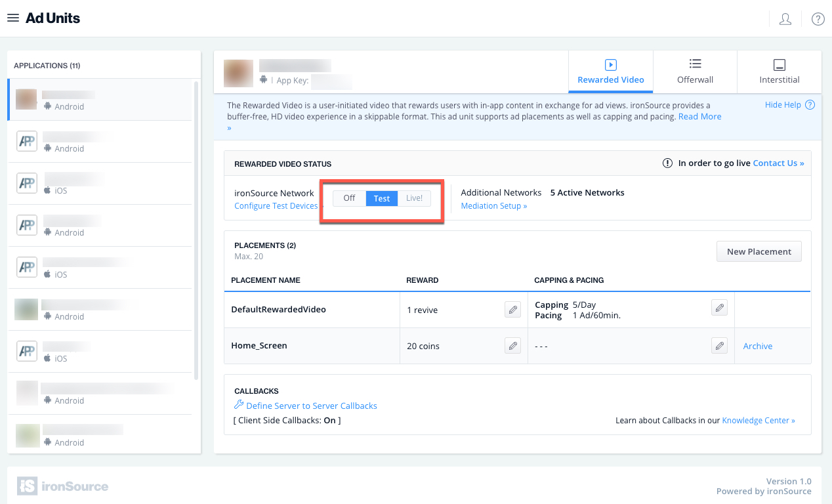
Task: Click the app thumbnail beside App Key
Action: point(239,73)
